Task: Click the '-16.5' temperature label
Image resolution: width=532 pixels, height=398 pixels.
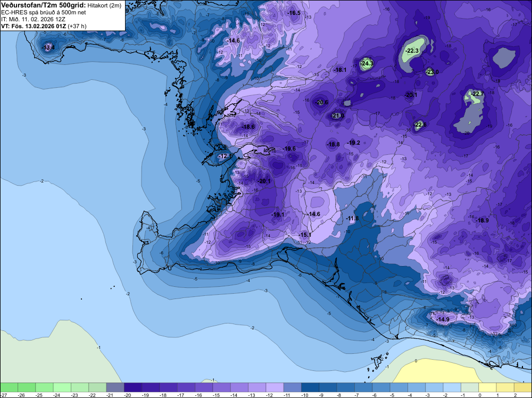Action: [294, 13]
